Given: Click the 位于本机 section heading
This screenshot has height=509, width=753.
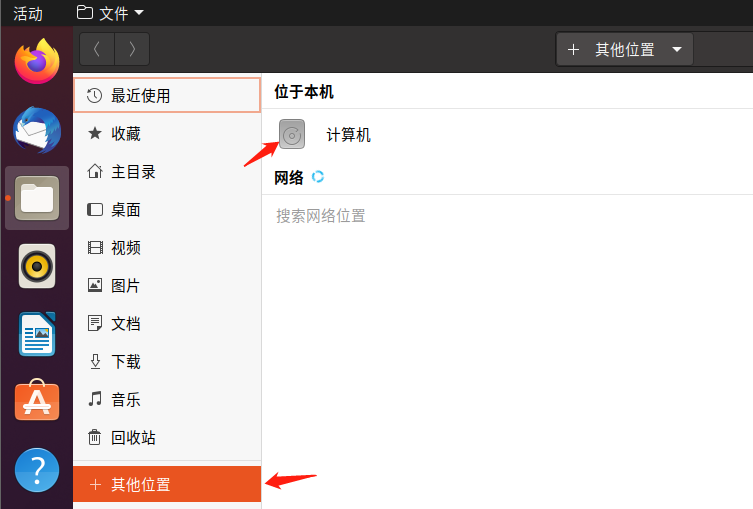Looking at the screenshot, I should coord(304,92).
